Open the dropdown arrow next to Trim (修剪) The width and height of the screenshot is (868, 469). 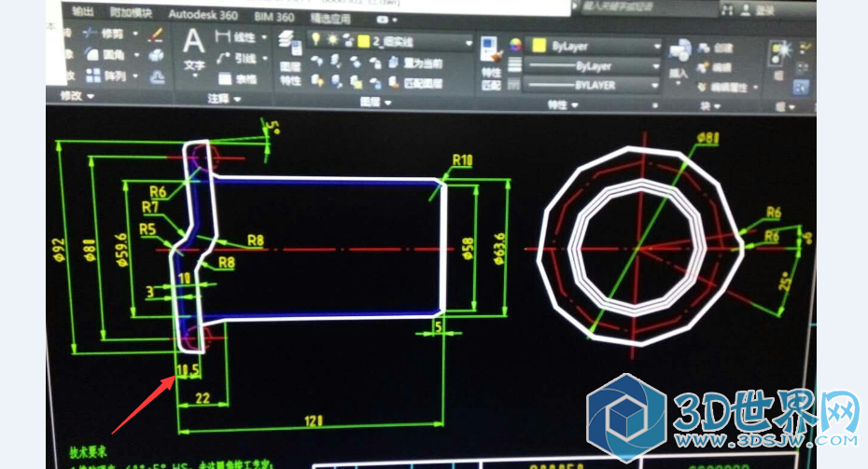tap(135, 34)
